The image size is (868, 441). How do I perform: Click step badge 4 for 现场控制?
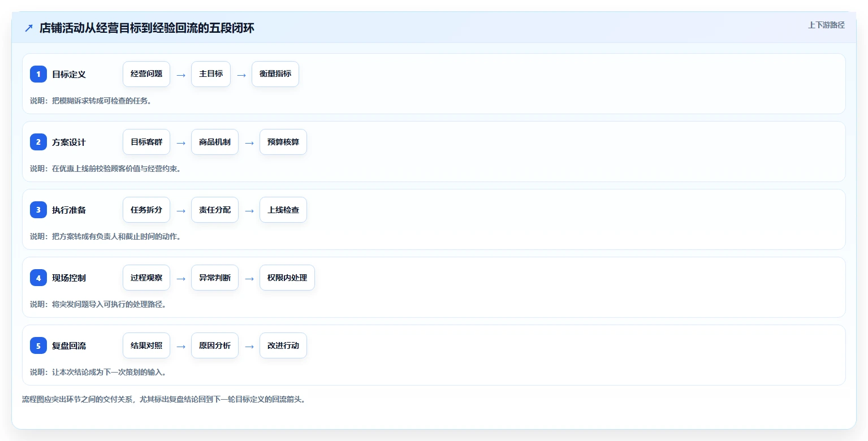38,278
